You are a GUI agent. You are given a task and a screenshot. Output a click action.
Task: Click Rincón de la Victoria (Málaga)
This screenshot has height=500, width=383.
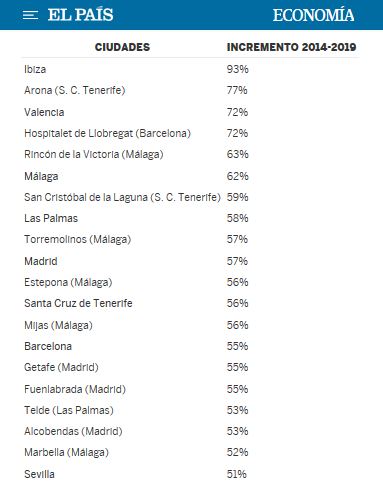coord(94,154)
